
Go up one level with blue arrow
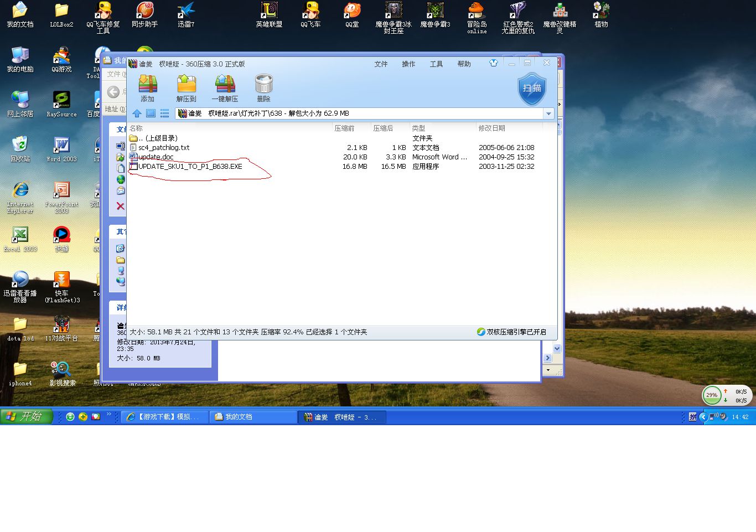137,113
